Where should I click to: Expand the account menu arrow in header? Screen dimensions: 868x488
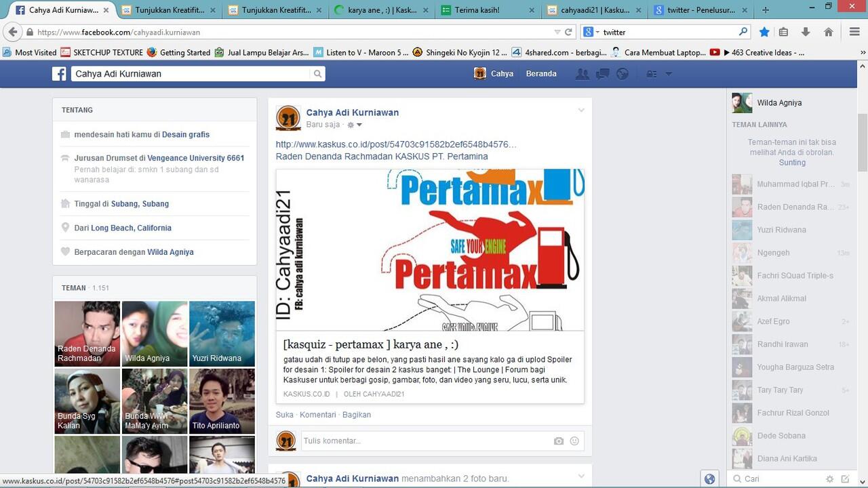(668, 74)
